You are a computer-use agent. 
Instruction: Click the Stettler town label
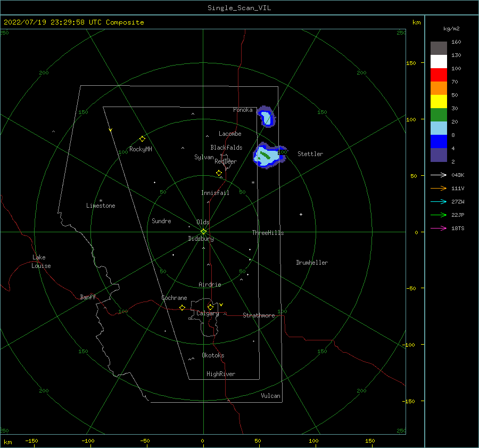(x=310, y=154)
